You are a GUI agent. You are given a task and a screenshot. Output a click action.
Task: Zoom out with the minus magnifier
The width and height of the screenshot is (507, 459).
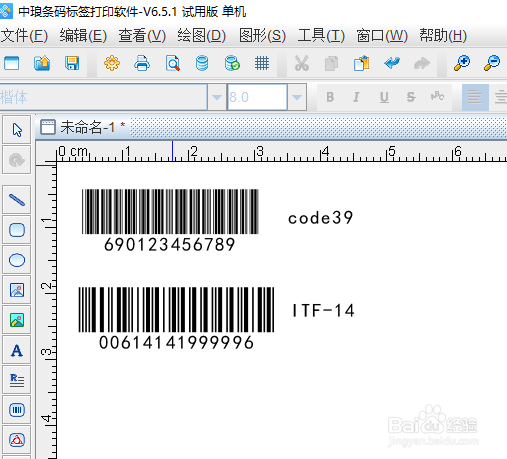[492, 63]
